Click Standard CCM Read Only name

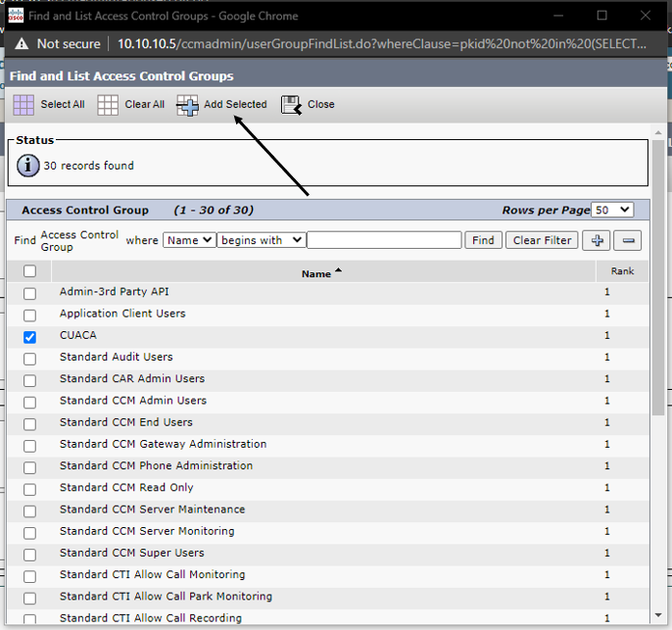click(126, 487)
